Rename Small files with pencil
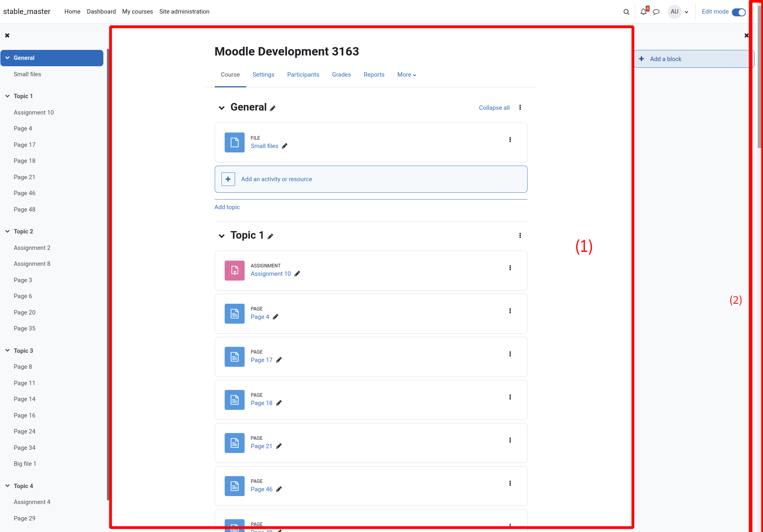This screenshot has width=763, height=532. click(285, 146)
